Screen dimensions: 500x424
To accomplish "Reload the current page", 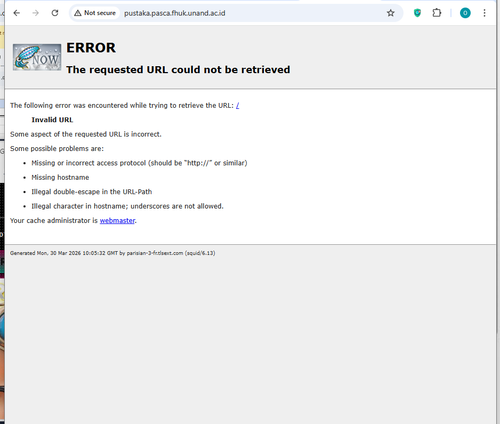I will [x=55, y=13].
